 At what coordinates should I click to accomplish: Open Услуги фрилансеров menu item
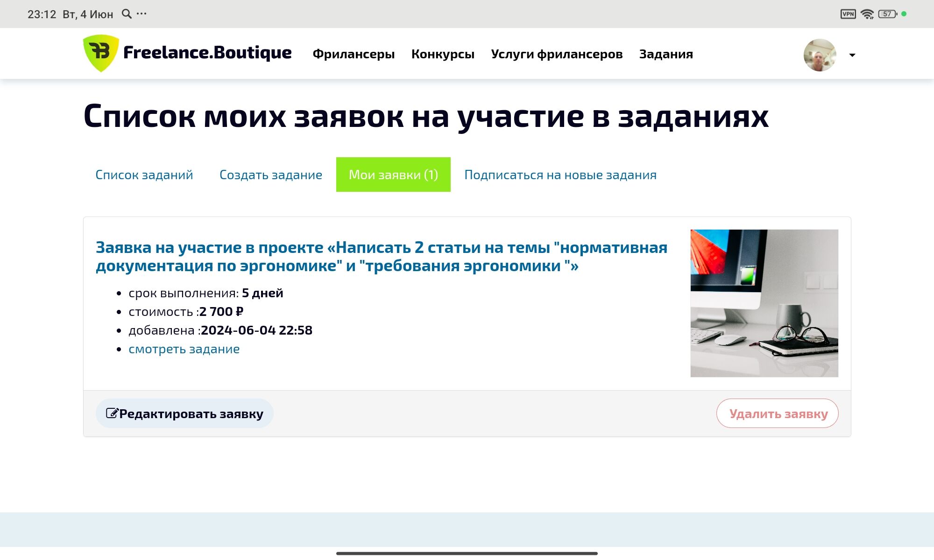[x=557, y=54]
